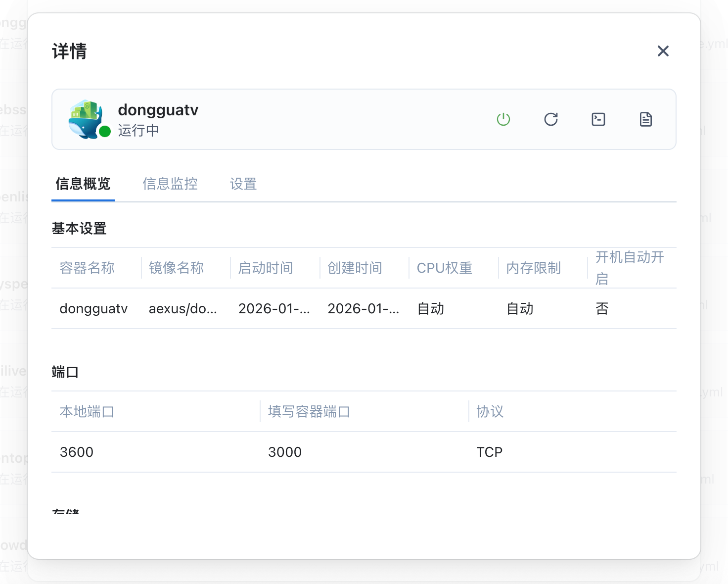
Task: Click local port value 3600
Action: click(x=77, y=452)
